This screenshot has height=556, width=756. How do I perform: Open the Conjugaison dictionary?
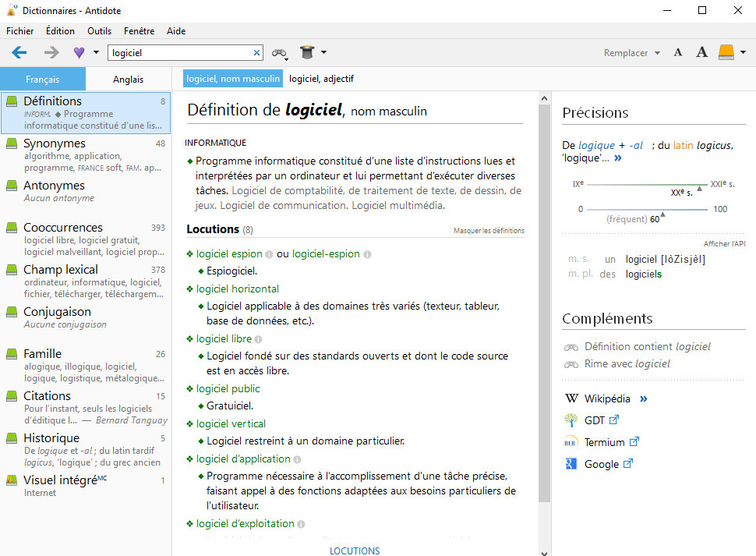[86, 318]
